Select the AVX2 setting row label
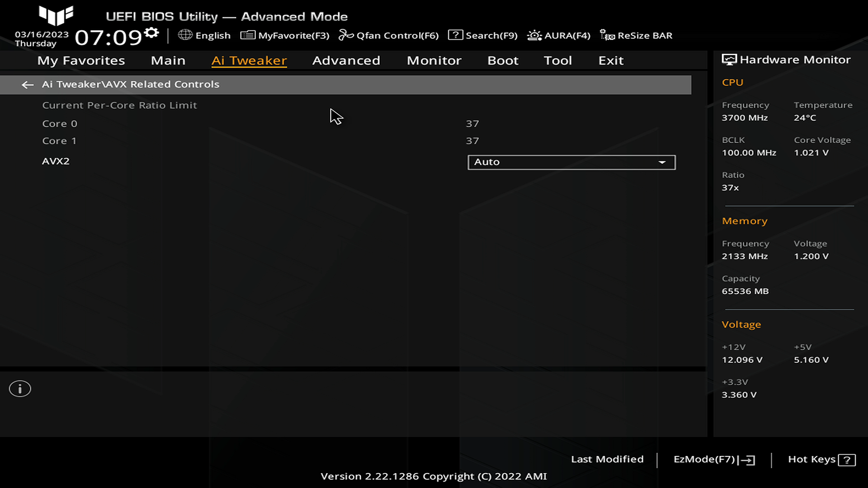This screenshot has width=868, height=488. pos(56,161)
